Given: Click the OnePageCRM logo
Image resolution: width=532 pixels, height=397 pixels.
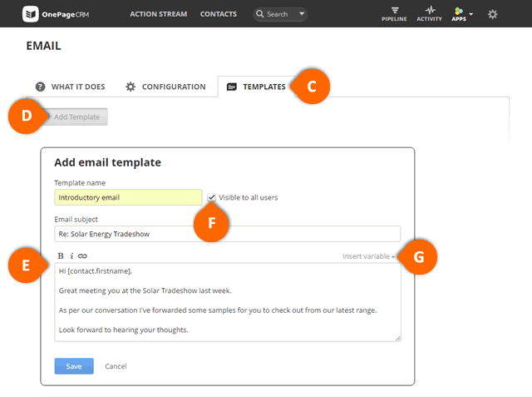Looking at the screenshot, I should (56, 14).
